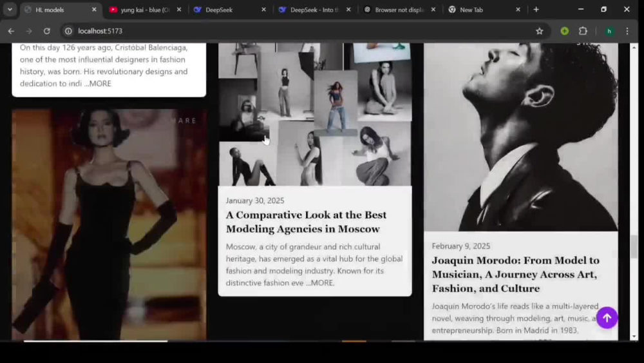This screenshot has height=363, width=644.
Task: Go back using the browser back arrow
Action: click(11, 31)
